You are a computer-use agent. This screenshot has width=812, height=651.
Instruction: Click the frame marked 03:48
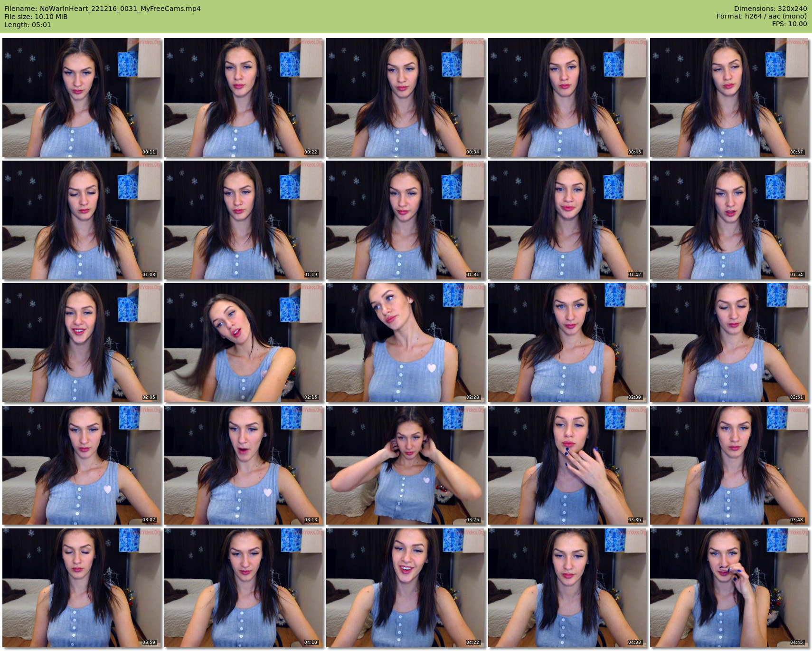point(729,465)
